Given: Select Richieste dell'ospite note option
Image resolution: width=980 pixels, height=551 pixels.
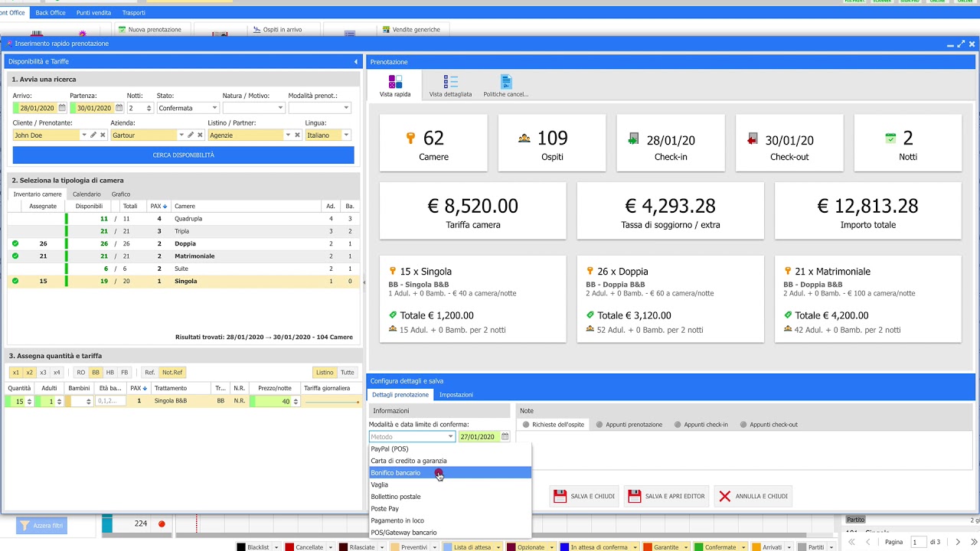Looking at the screenshot, I should pos(553,425).
